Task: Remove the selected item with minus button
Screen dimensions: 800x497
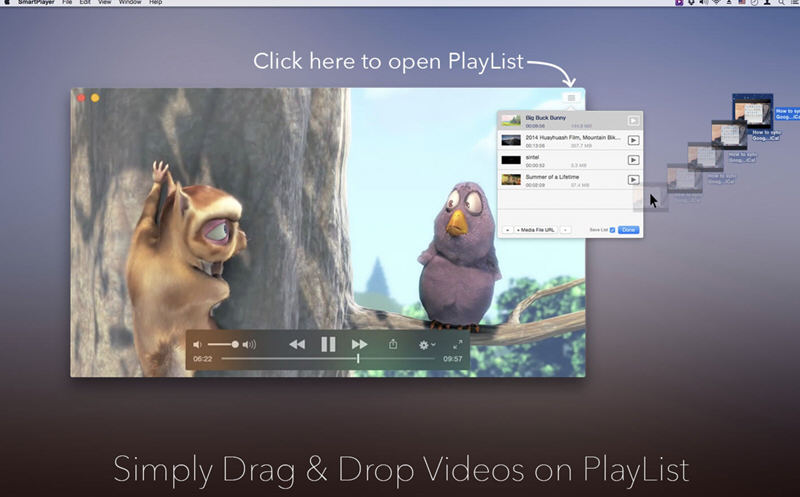Action: pyautogui.click(x=565, y=230)
